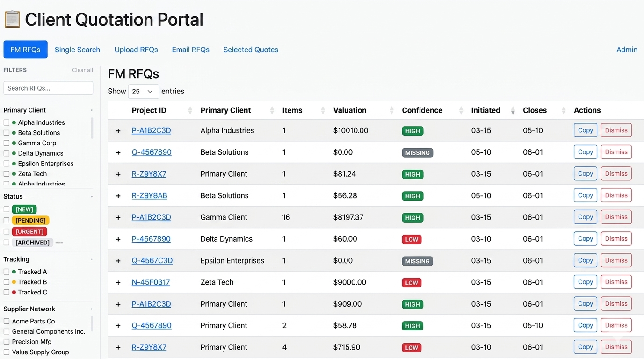
Task: Collapse the Supplier Network filter section
Action: (x=92, y=309)
